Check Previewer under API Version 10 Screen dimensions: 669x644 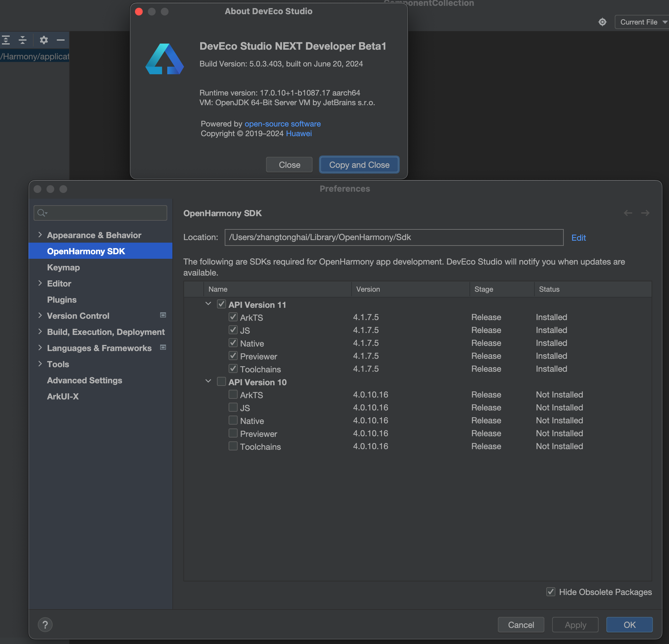(x=233, y=433)
